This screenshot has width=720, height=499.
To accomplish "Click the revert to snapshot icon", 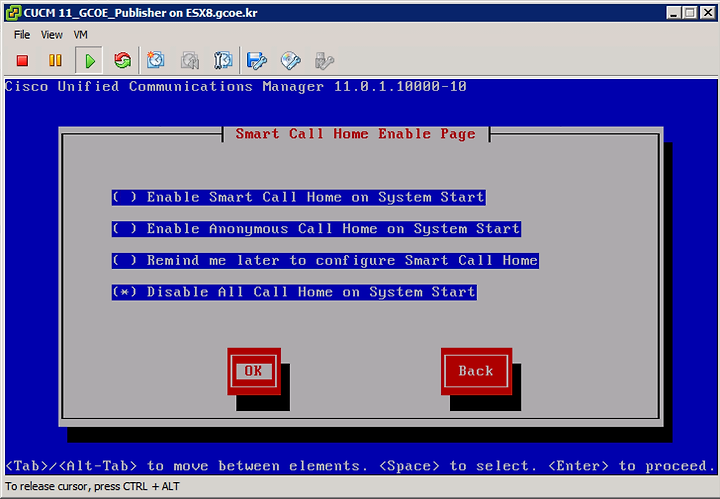I will [x=190, y=60].
